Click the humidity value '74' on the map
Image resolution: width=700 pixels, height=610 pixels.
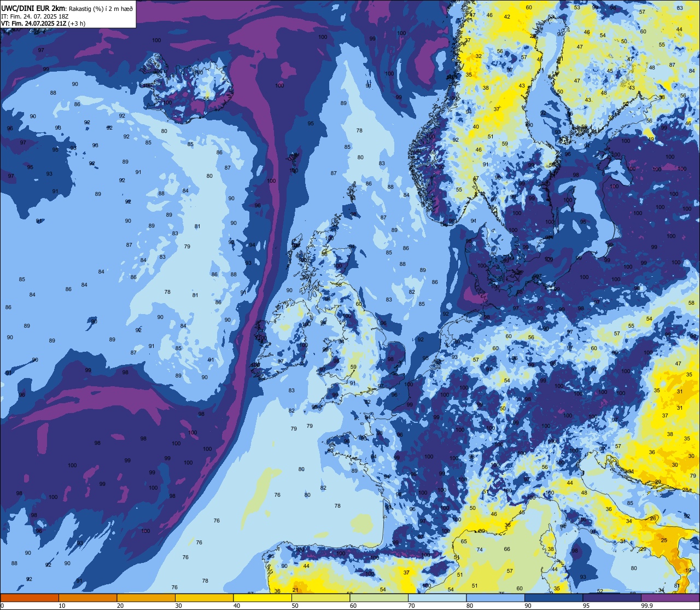480,550
